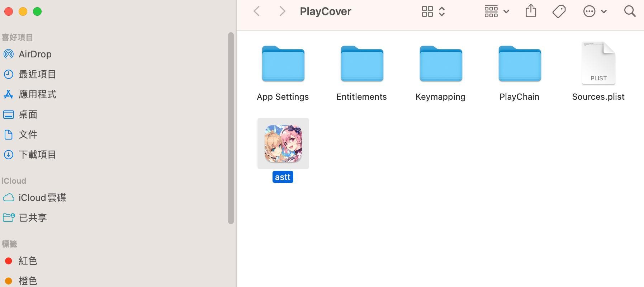Click the Sources.plist file name
Image resolution: width=644 pixels, height=287 pixels.
click(598, 97)
